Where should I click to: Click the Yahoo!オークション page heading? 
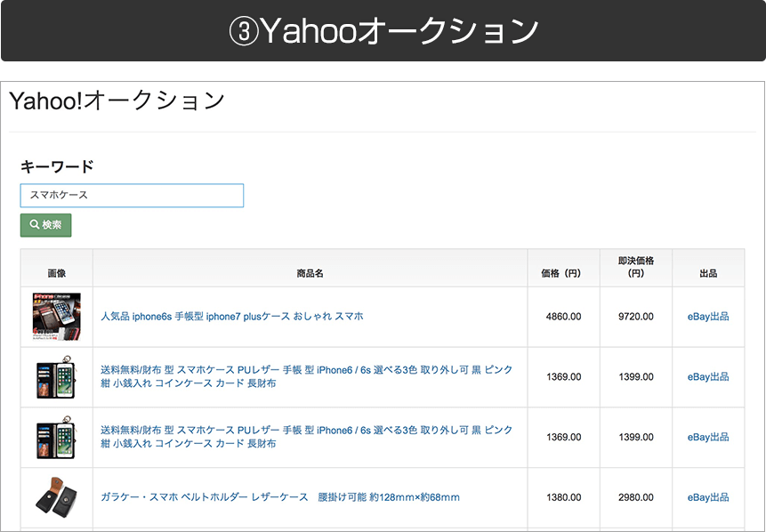click(x=117, y=101)
